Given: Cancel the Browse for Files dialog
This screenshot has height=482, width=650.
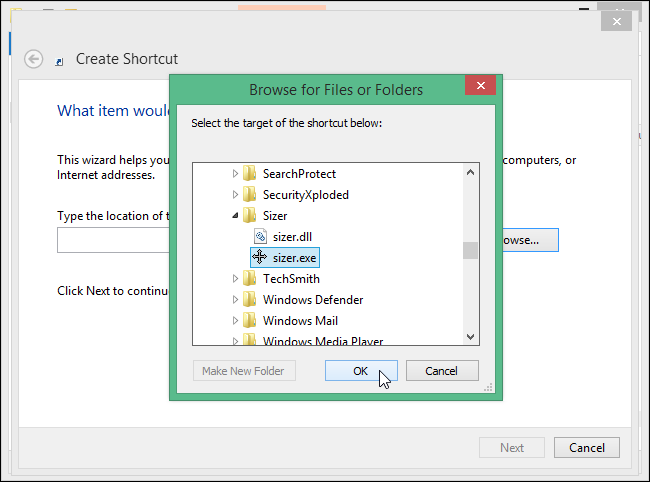Looking at the screenshot, I should [441, 371].
